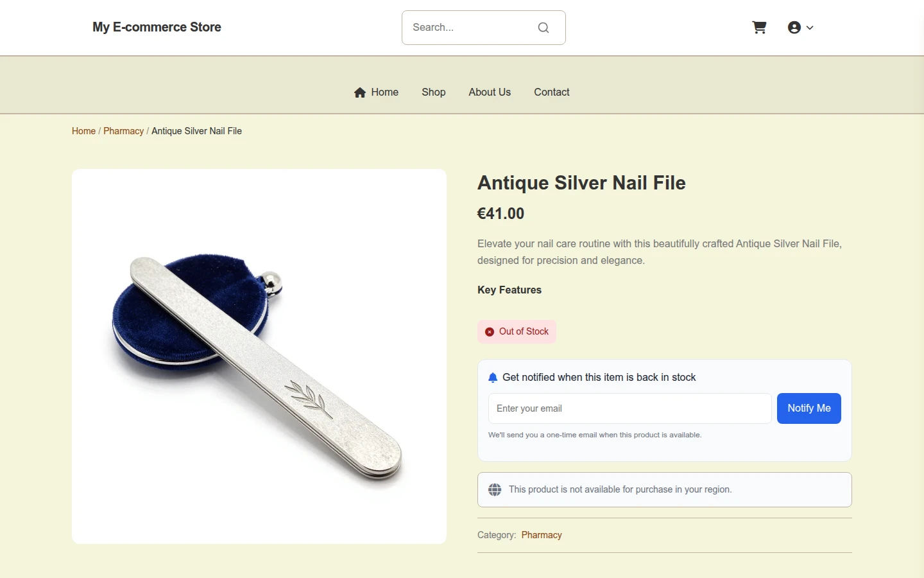The height and width of the screenshot is (578, 924).
Task: Expand the account dropdown chevron
Action: point(810,28)
